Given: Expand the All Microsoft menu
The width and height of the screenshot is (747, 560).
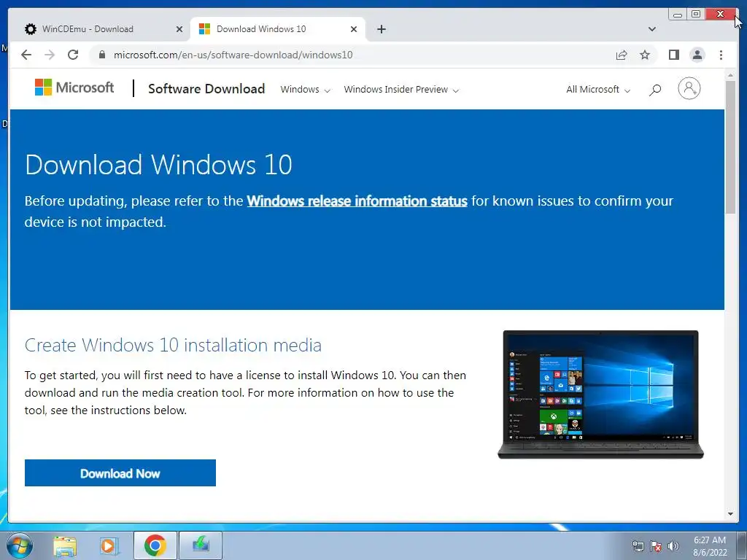Looking at the screenshot, I should click(x=598, y=90).
